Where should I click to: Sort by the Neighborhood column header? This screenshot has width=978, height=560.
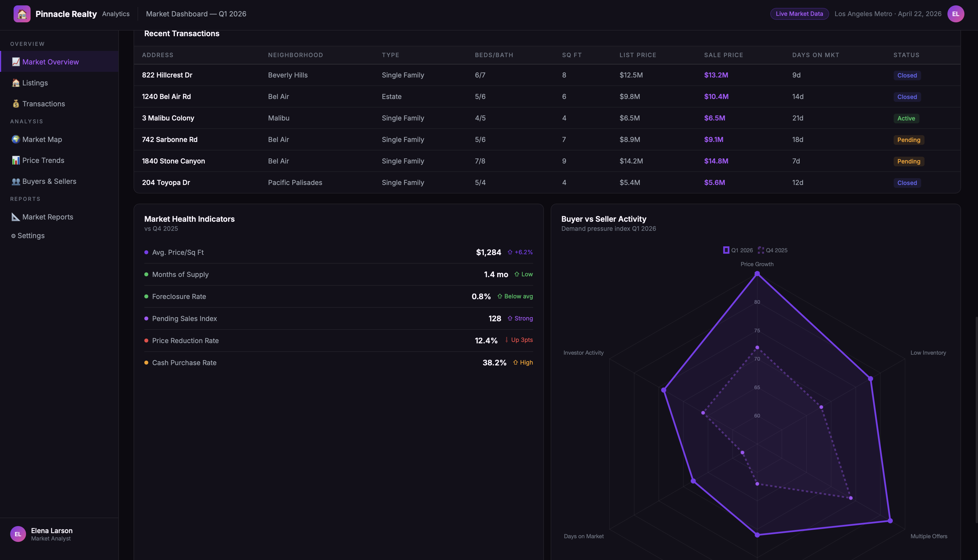tap(295, 55)
